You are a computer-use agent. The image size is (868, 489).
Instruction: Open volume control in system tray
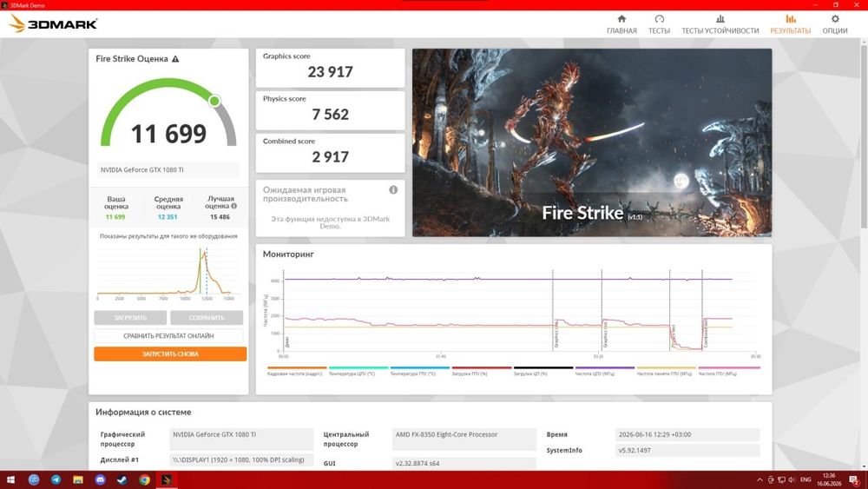792,479
